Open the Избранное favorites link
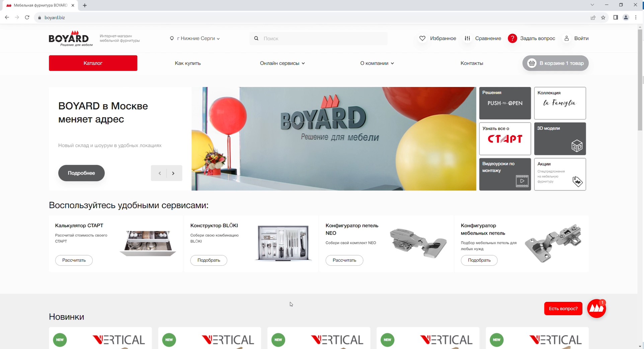Image resolution: width=644 pixels, height=349 pixels. pyautogui.click(x=443, y=38)
